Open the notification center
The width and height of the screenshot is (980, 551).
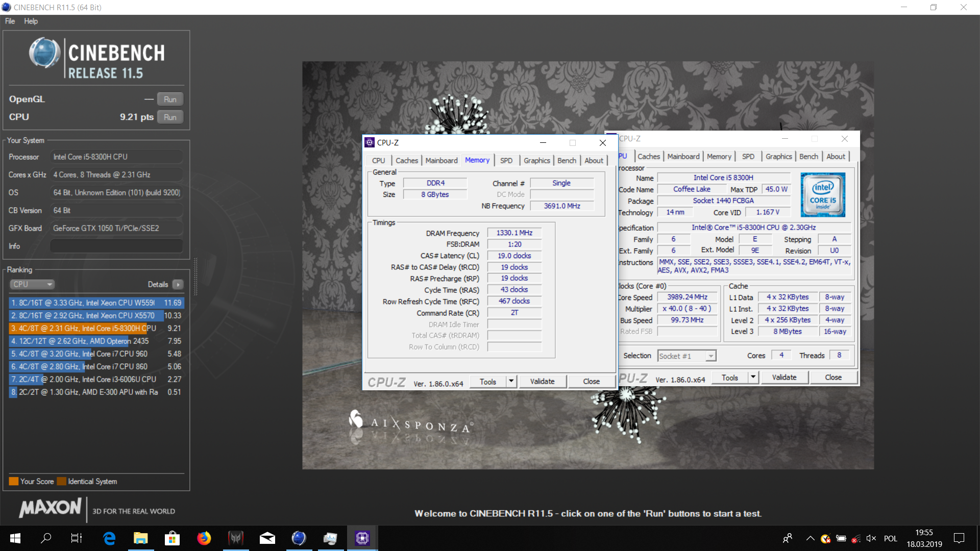[959, 538]
